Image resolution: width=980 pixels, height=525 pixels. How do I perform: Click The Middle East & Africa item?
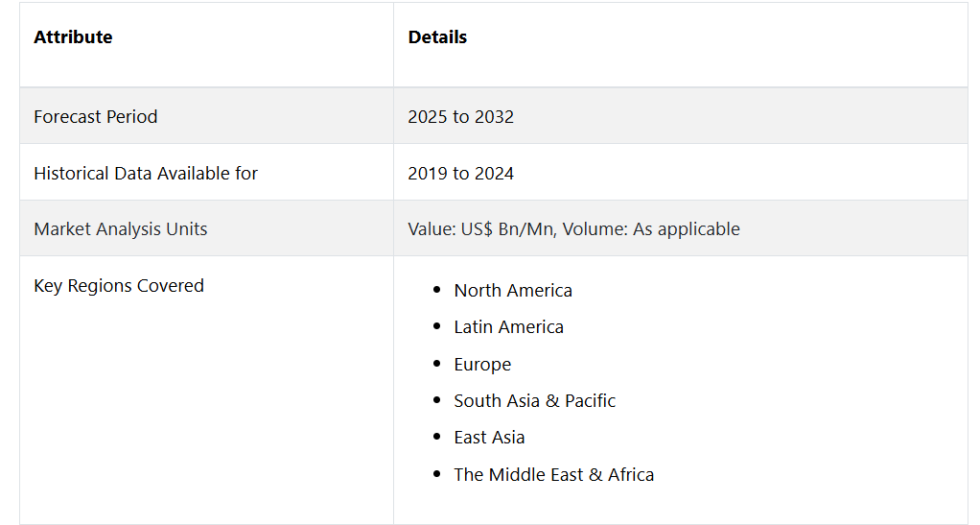(x=554, y=474)
